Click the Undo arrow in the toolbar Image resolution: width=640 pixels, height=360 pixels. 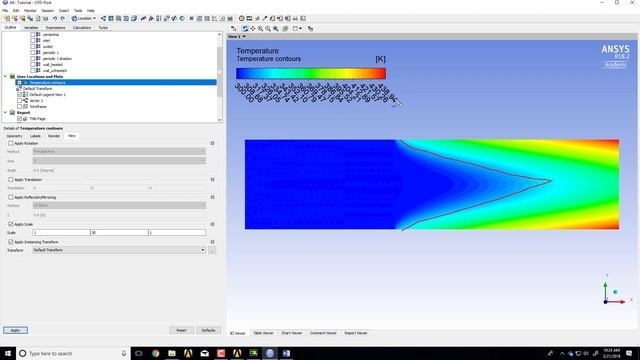pyautogui.click(x=55, y=18)
